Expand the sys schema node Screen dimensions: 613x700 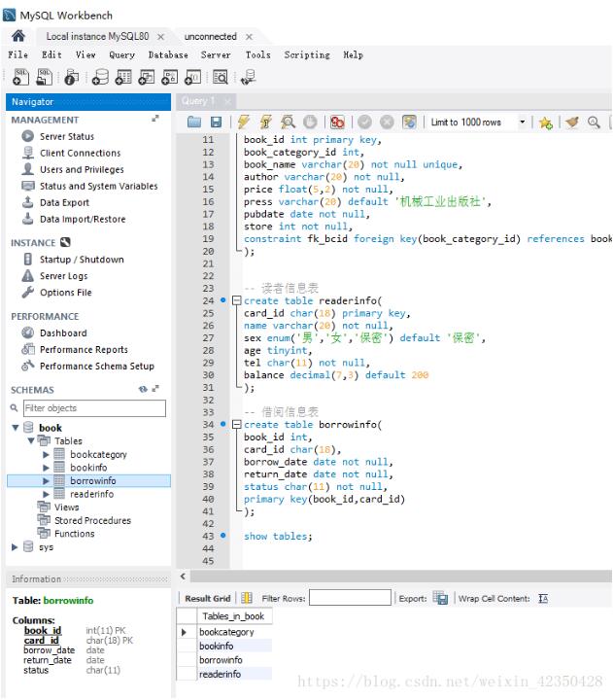15,546
